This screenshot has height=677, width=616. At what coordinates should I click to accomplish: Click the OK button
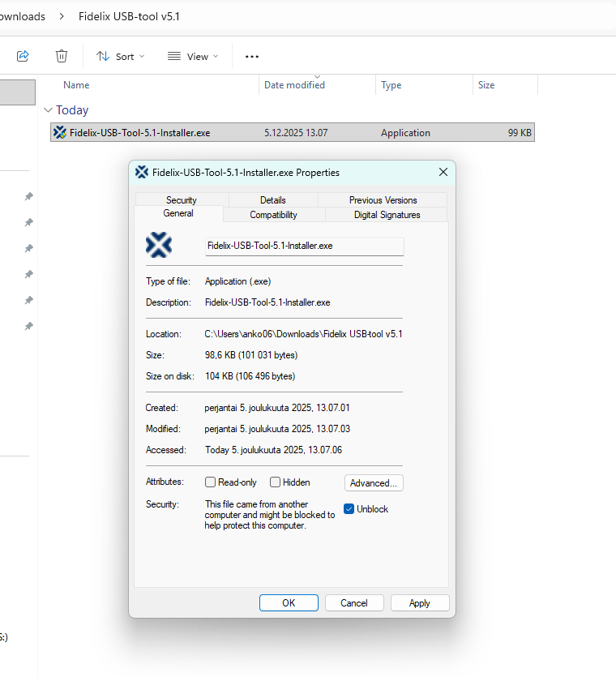[289, 602]
